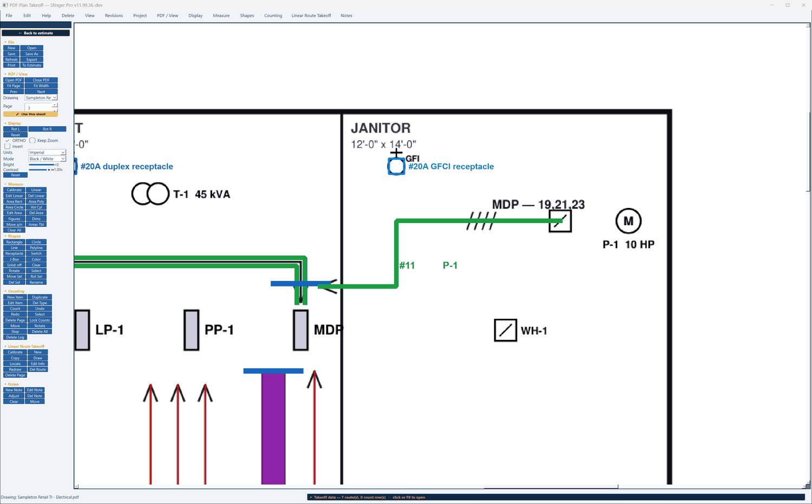This screenshot has width=812, height=504.
Task: Click the Delete Log button
Action: pos(15,337)
